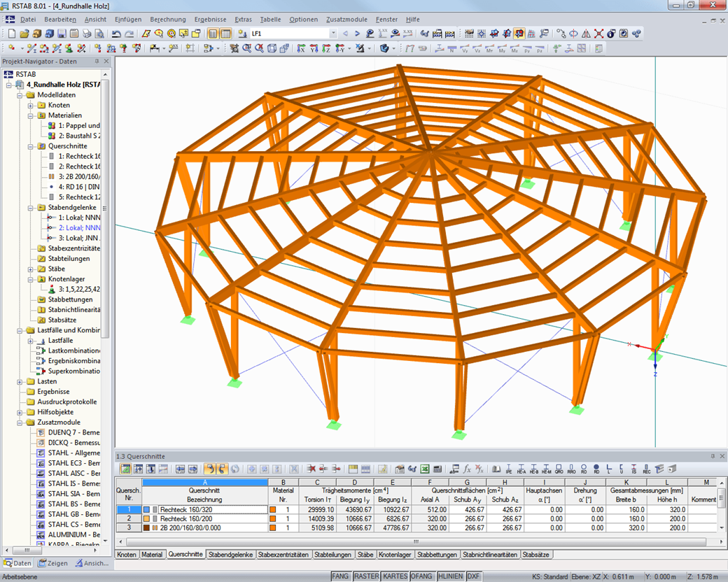728x582 pixels.
Task: Click the Excel export icon in table toolbar
Action: point(424,469)
